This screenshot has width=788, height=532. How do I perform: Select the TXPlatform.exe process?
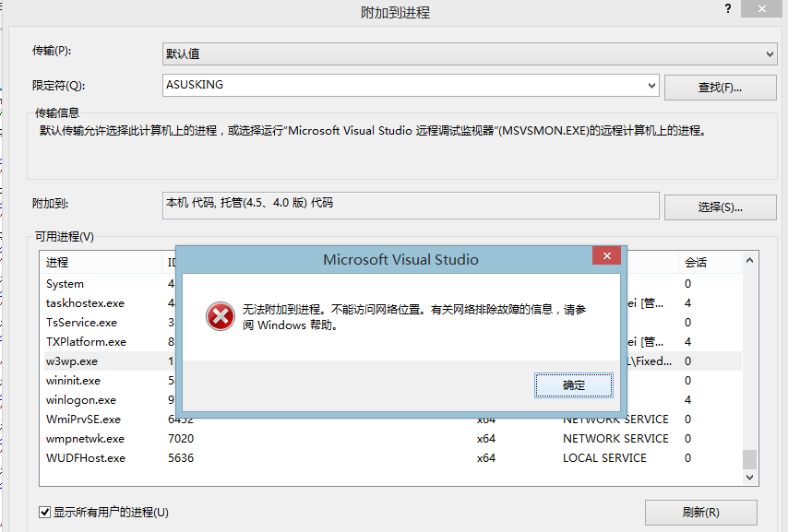click(x=86, y=342)
